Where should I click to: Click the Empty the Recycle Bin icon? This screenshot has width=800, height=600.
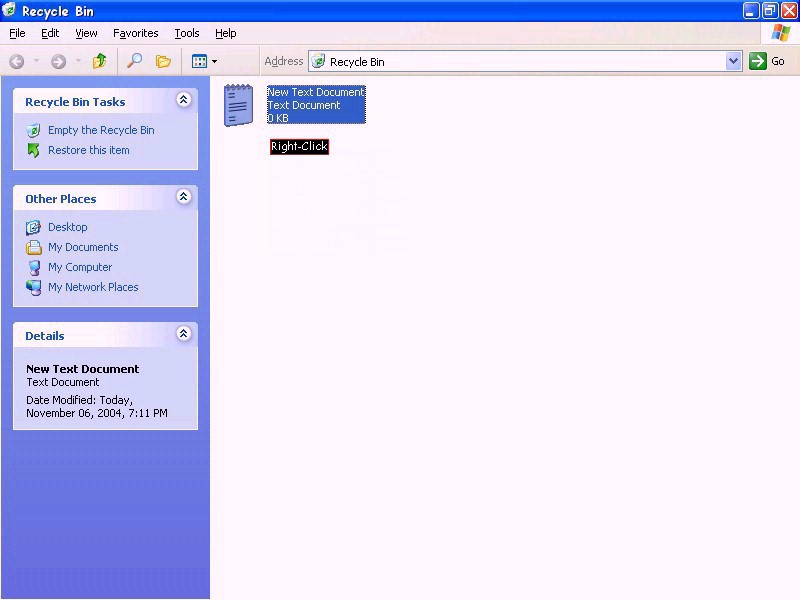click(x=33, y=131)
